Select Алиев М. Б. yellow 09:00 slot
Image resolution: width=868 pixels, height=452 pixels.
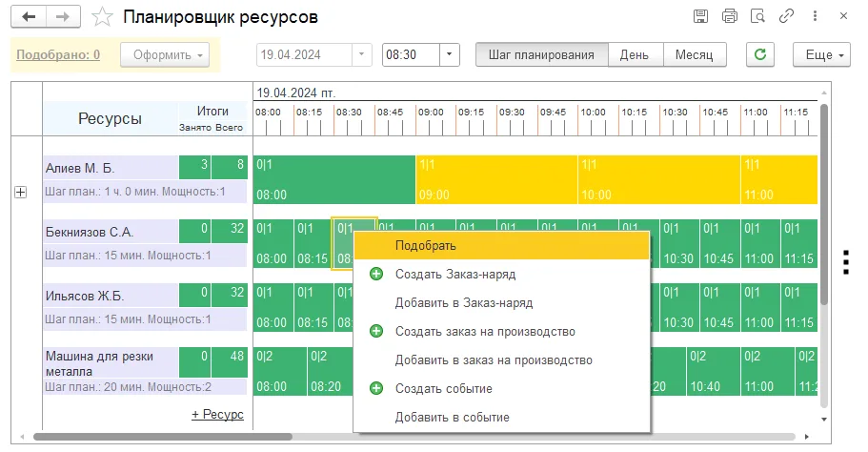tap(496, 179)
